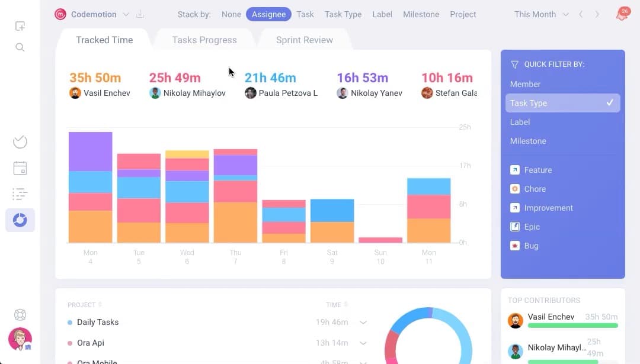Click the Bug filter label
Image resolution: width=640 pixels, height=364 pixels.
pos(531,246)
